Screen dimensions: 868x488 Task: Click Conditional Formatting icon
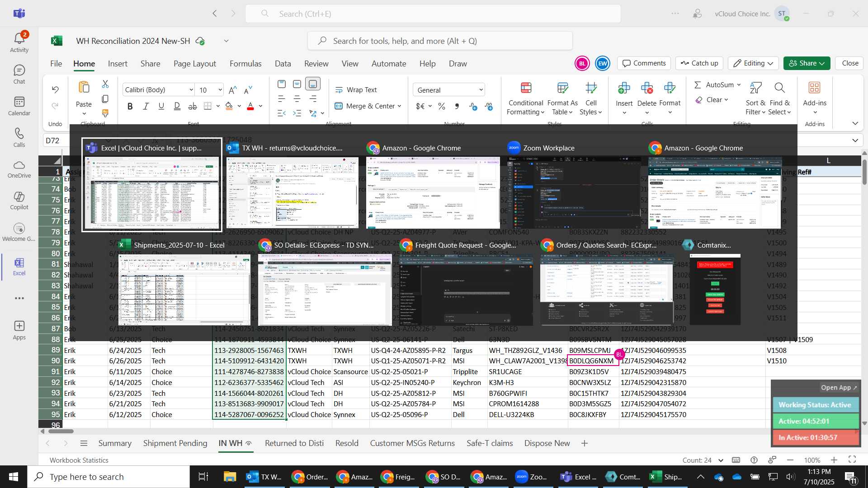tap(526, 88)
